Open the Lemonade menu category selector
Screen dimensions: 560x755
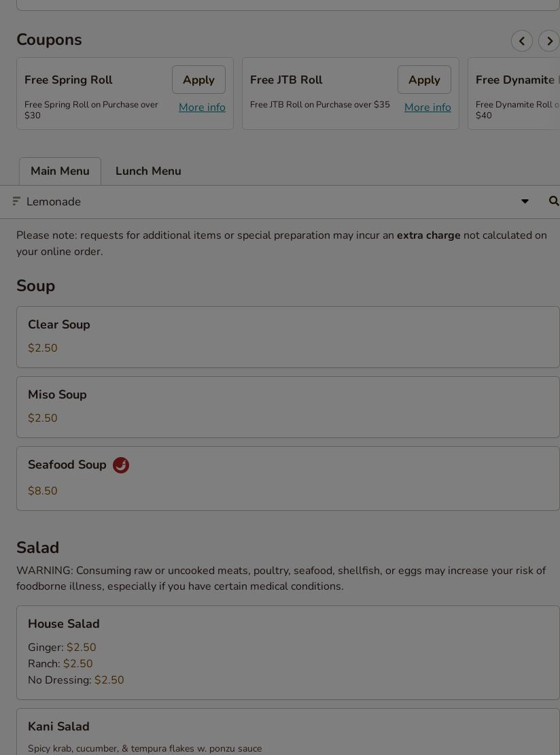(x=272, y=202)
